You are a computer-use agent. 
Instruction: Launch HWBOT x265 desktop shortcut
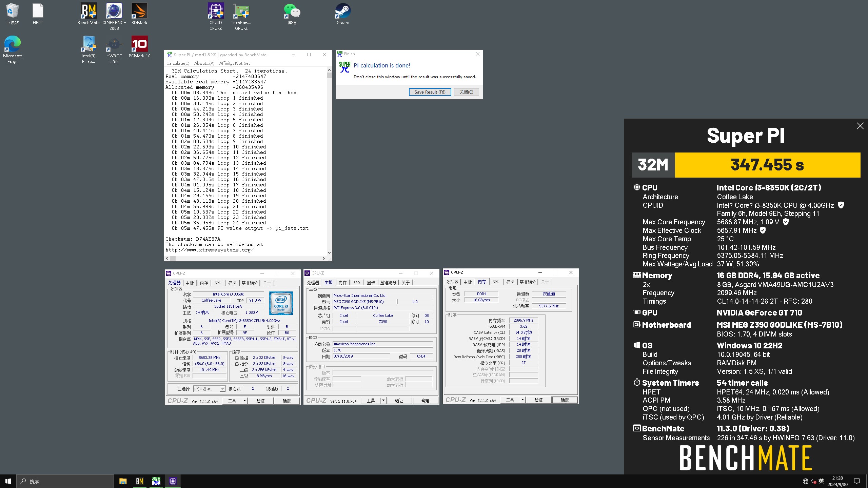coord(114,49)
